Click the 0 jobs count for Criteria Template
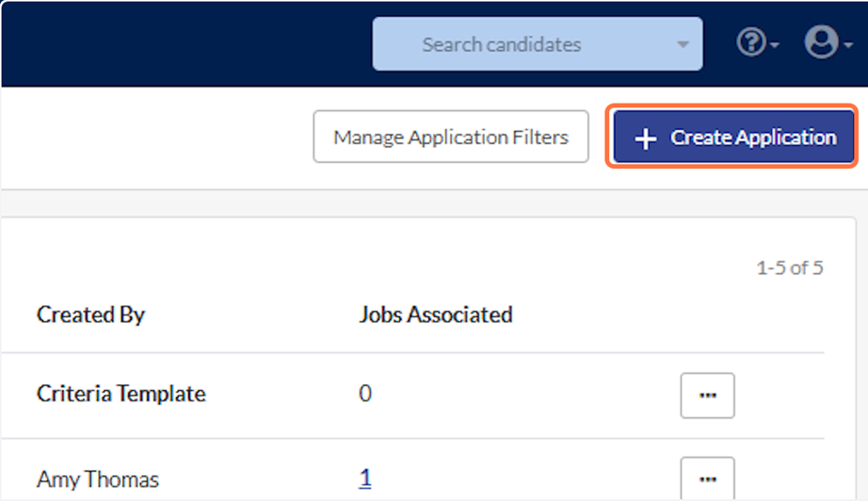This screenshot has width=868, height=501. pos(365,394)
